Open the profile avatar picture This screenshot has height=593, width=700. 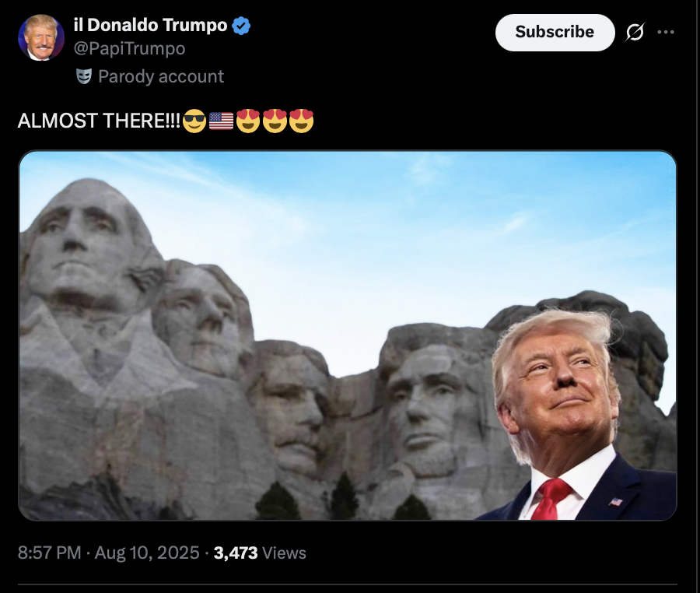tap(41, 37)
